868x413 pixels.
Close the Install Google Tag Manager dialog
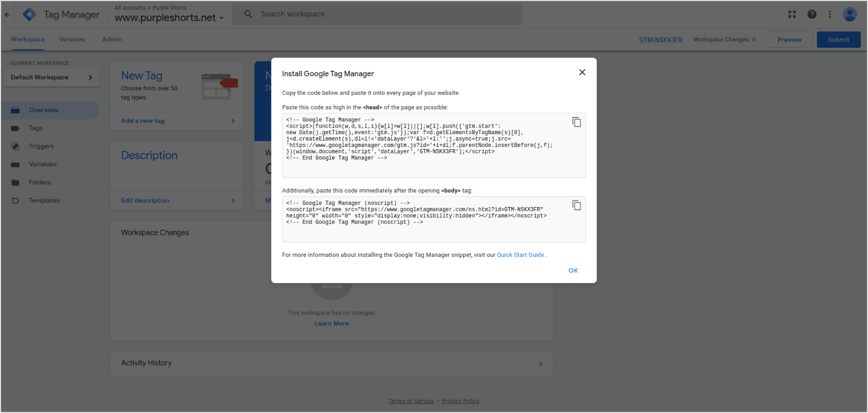(582, 72)
